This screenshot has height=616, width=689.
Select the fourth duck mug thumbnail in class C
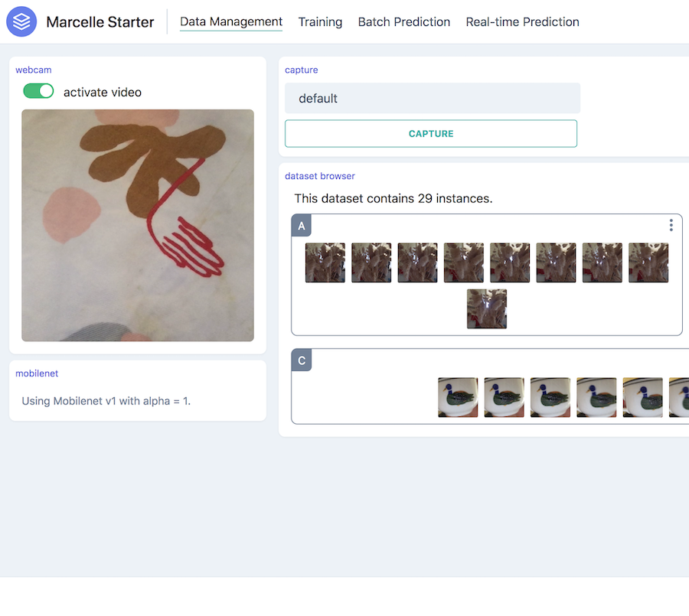[x=596, y=397]
